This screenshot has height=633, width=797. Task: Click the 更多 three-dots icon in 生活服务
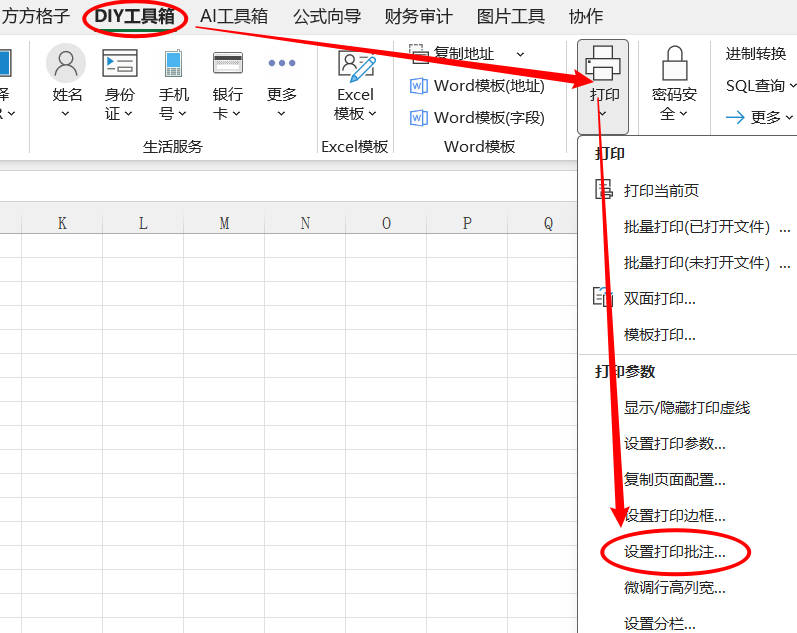tap(282, 63)
